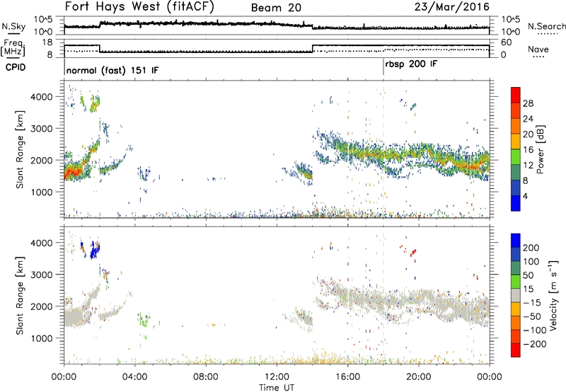The image size is (566, 392).
Task: Click the '28' tick on Power colorbar
Action: click(528, 103)
